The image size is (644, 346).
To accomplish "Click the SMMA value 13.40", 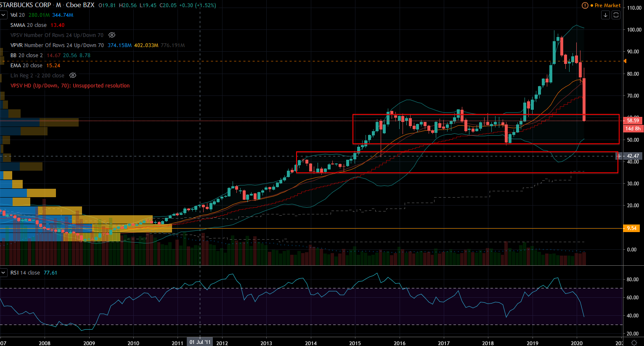I will [58, 25].
